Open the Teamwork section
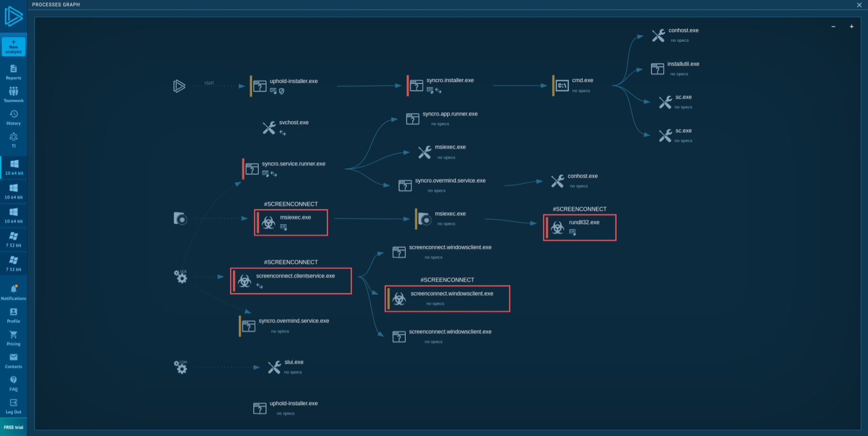 pos(14,95)
